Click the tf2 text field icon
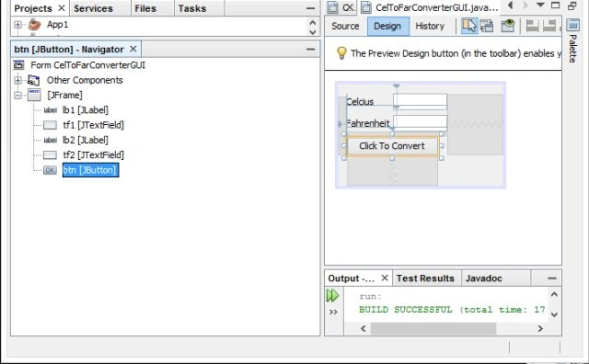589x364 pixels. tap(50, 155)
